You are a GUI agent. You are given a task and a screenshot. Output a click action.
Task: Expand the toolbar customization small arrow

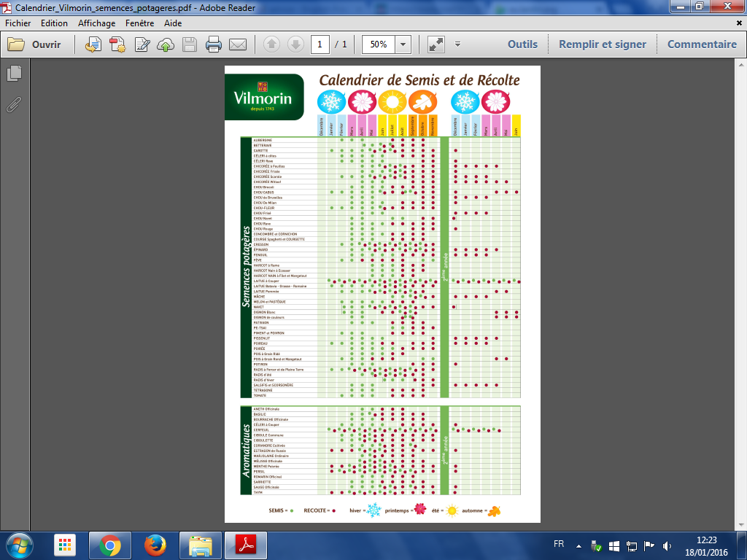[457, 44]
